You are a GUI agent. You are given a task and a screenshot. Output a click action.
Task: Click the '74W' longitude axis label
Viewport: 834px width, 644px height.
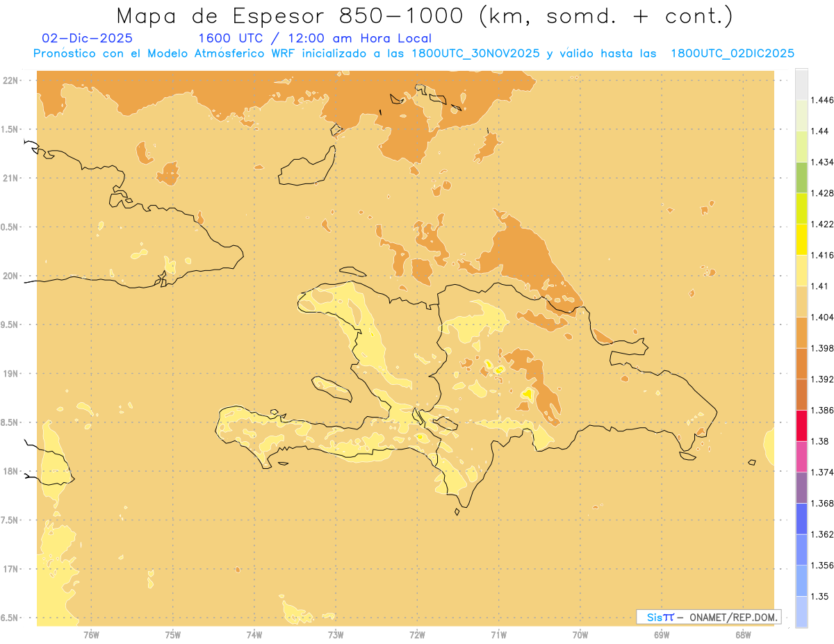pyautogui.click(x=254, y=635)
